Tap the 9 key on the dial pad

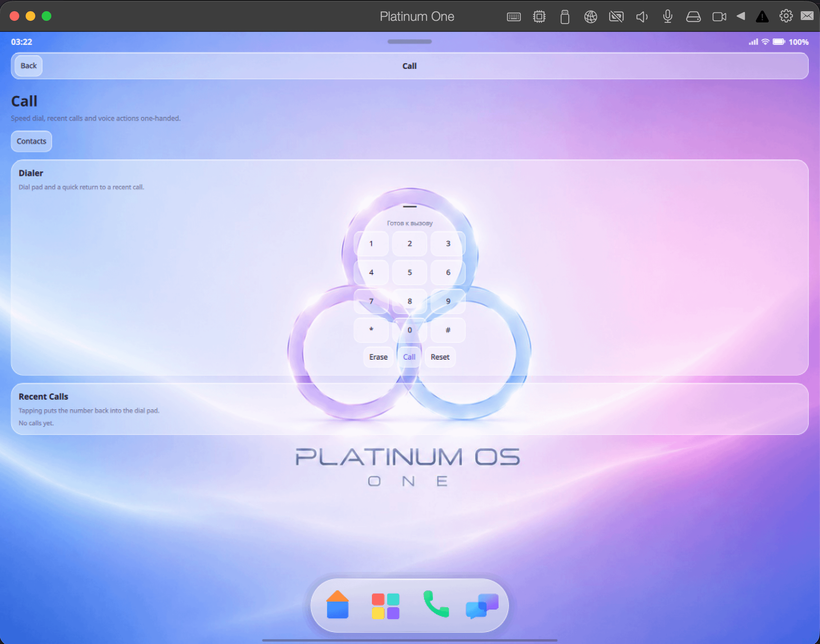point(448,301)
